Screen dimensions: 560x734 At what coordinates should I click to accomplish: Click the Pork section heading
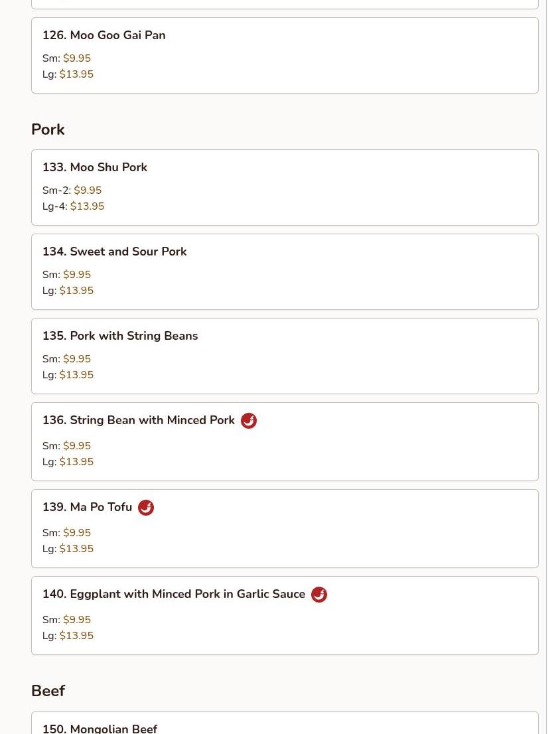pos(48,129)
